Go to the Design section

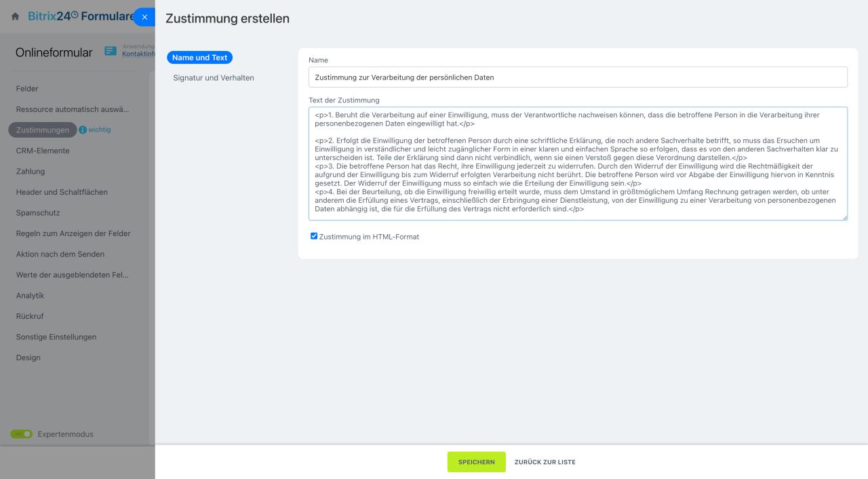(x=28, y=358)
